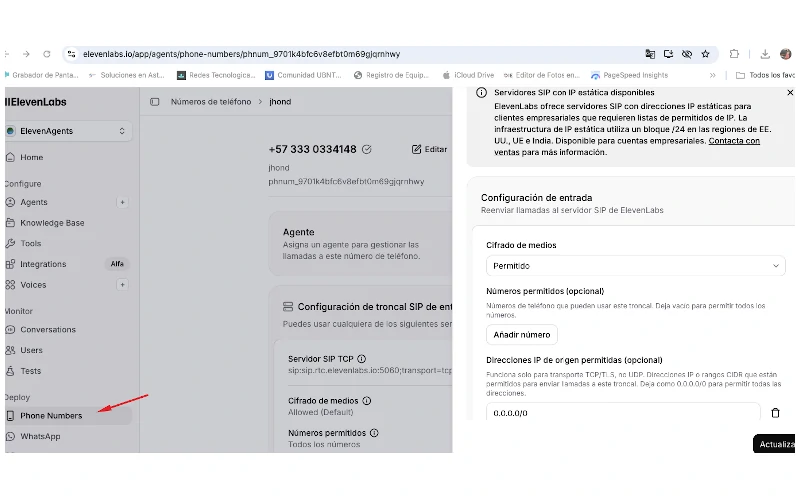Open Soluciones en Ast... bookmark
The height and width of the screenshot is (500, 800).
coord(127,76)
